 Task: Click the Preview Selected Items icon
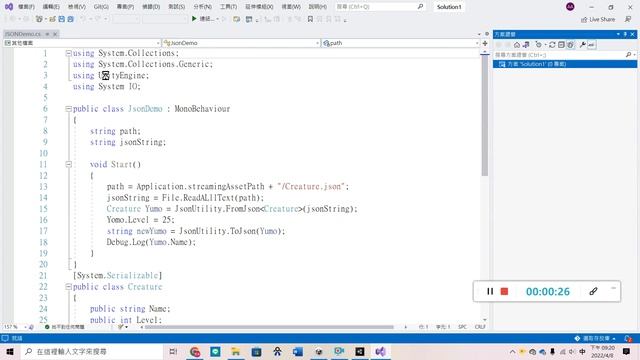(591, 44)
